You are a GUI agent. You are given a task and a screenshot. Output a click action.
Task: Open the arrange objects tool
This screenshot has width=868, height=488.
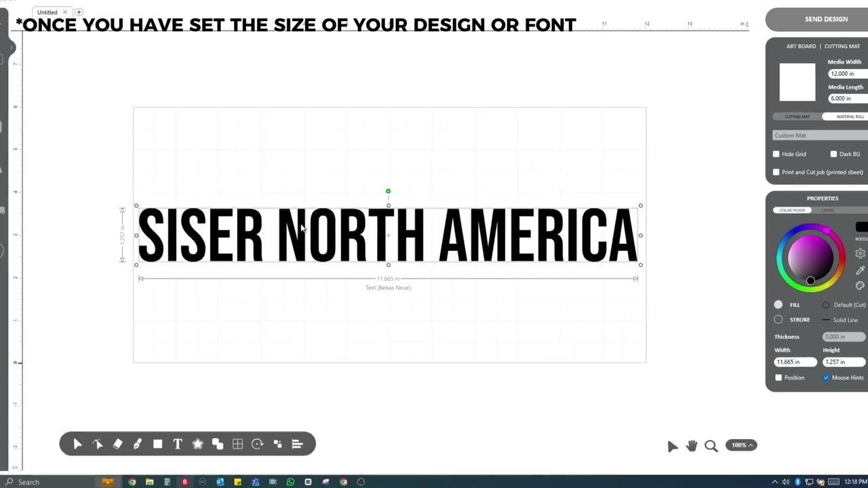(277, 444)
